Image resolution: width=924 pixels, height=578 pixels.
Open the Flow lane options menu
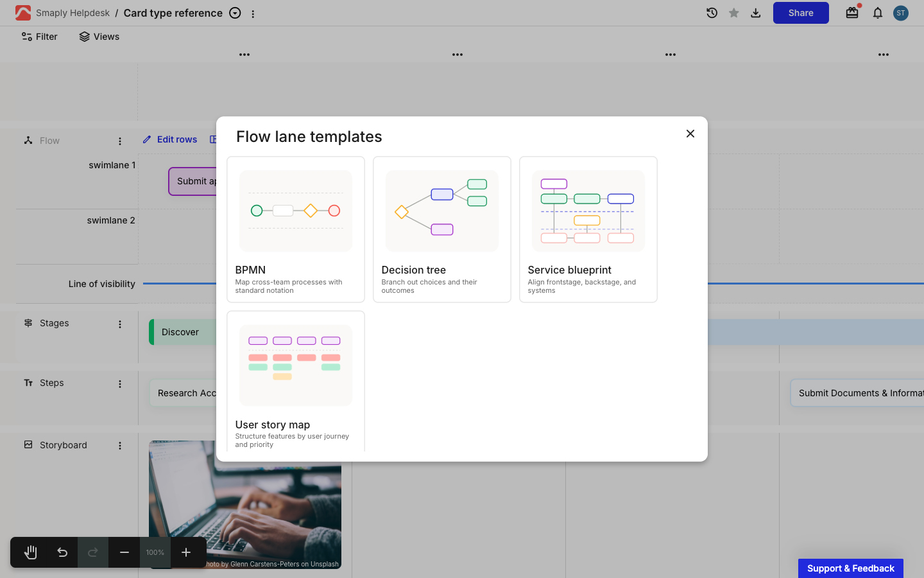pyautogui.click(x=120, y=141)
